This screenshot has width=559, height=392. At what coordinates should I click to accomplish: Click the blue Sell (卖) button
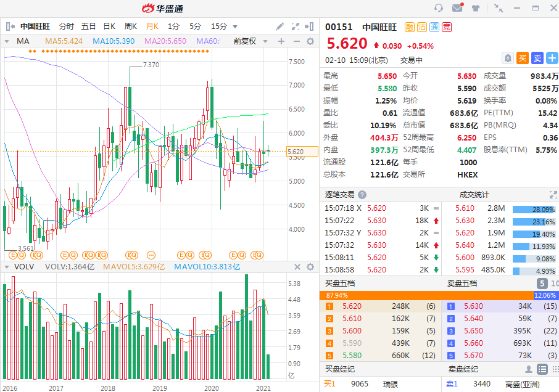tap(537, 58)
